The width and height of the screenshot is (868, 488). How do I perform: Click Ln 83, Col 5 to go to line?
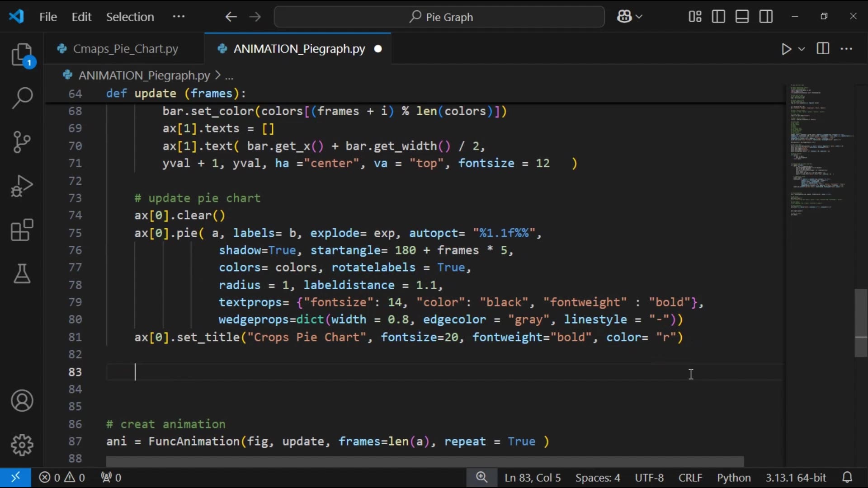click(533, 478)
